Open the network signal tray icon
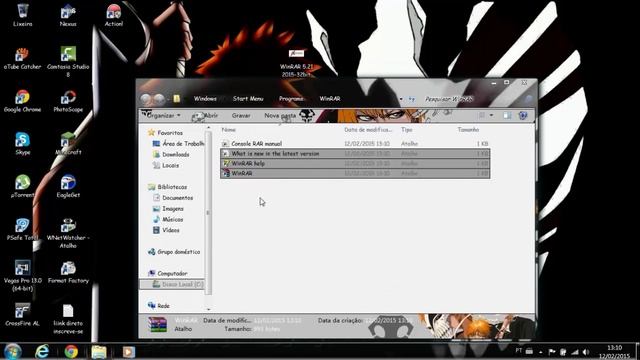 pyautogui.click(x=575, y=351)
